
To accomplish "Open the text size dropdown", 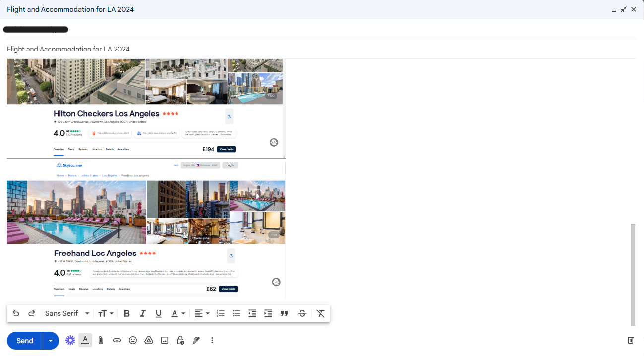I will tap(106, 313).
